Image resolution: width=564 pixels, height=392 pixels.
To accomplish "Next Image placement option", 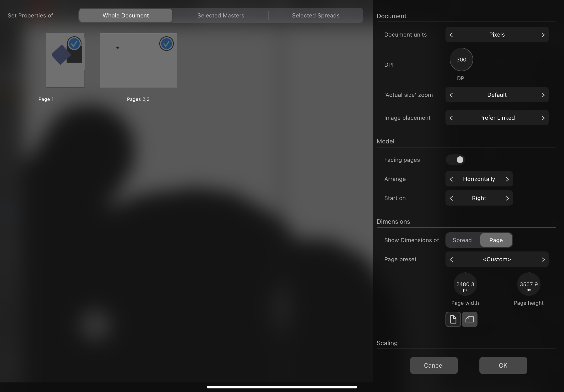I will pyautogui.click(x=543, y=118).
